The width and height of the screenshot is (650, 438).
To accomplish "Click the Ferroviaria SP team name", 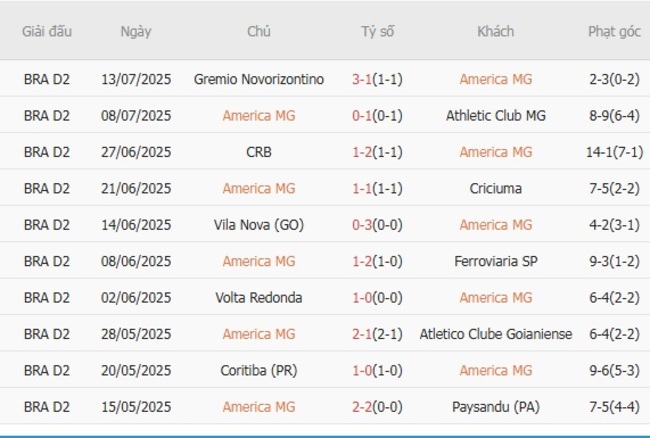I will [495, 261].
